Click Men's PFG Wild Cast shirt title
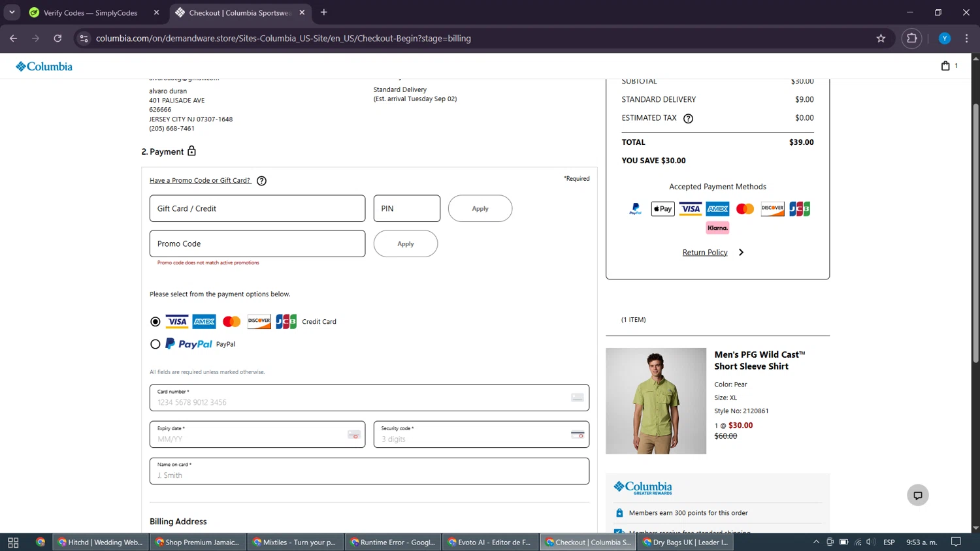 (759, 360)
